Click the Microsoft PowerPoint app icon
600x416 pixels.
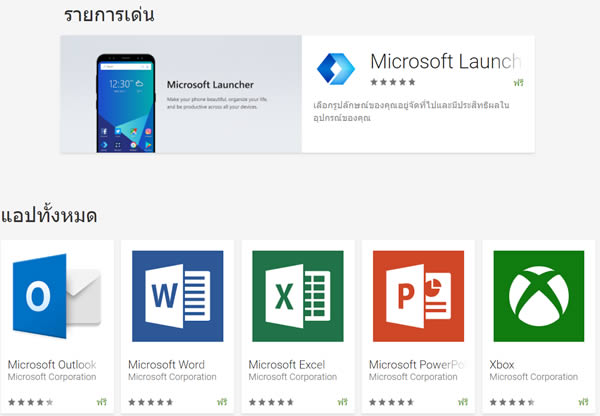(417, 295)
